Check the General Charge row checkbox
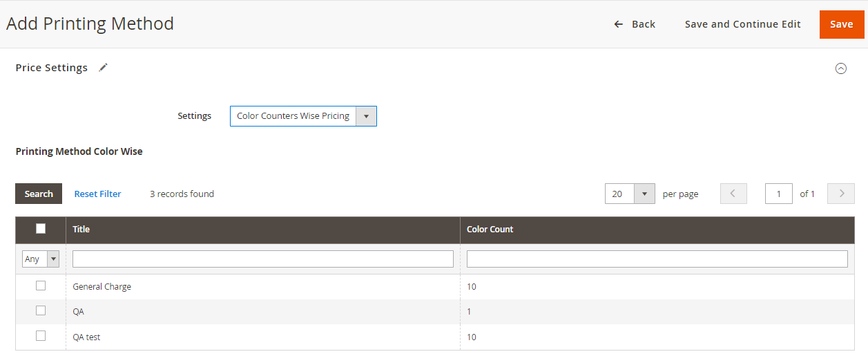Viewport: 868px width, 354px height. pyautogui.click(x=41, y=286)
